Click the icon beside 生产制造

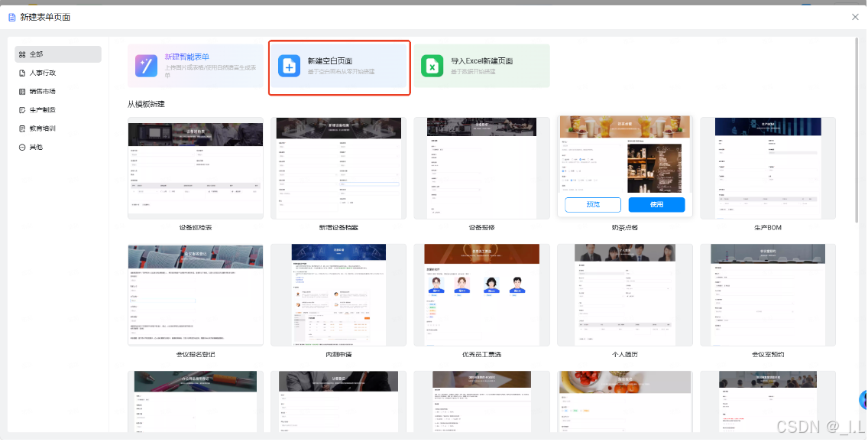click(x=22, y=110)
